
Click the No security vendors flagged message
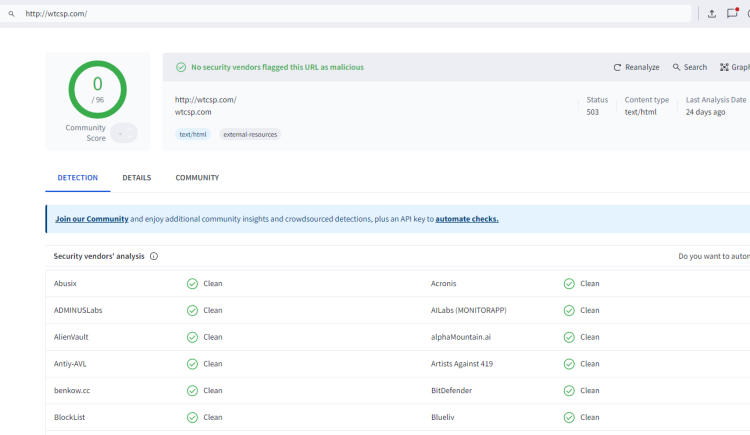click(277, 67)
